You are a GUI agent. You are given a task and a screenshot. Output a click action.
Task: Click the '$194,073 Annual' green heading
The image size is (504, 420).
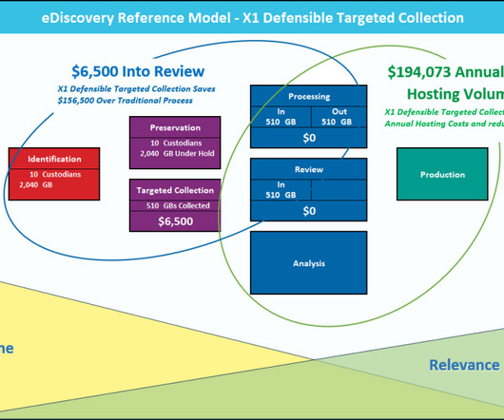pos(445,72)
